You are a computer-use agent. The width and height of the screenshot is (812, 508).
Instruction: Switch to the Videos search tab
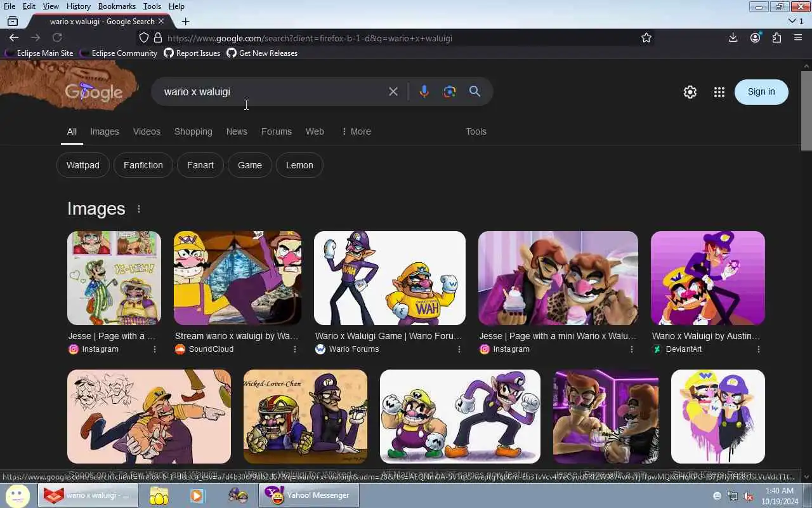pyautogui.click(x=147, y=131)
